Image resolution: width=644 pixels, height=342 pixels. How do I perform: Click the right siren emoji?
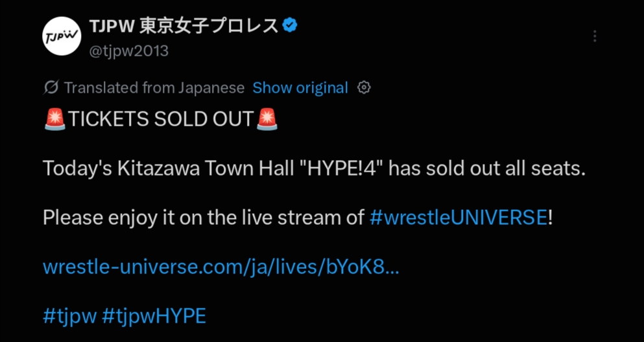pyautogui.click(x=267, y=120)
